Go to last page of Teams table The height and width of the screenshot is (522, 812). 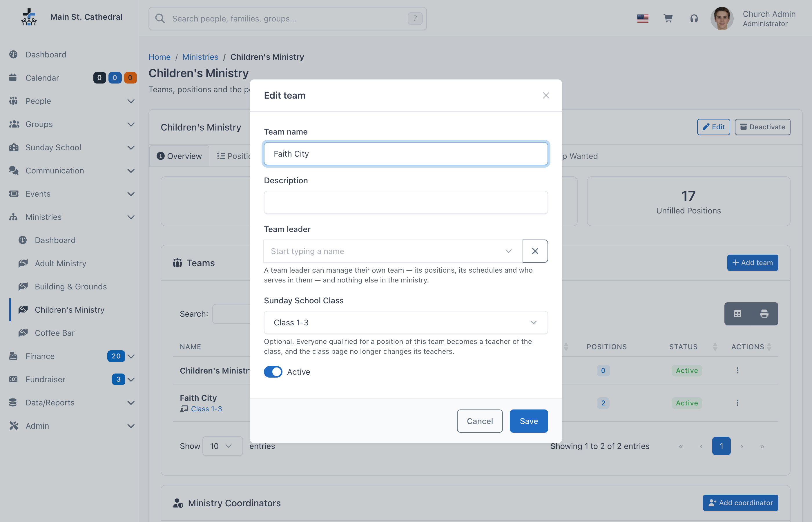click(x=762, y=446)
